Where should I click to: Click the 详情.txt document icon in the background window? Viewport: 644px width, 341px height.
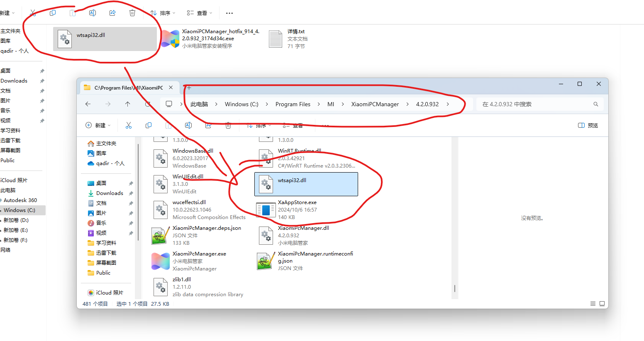coord(276,39)
